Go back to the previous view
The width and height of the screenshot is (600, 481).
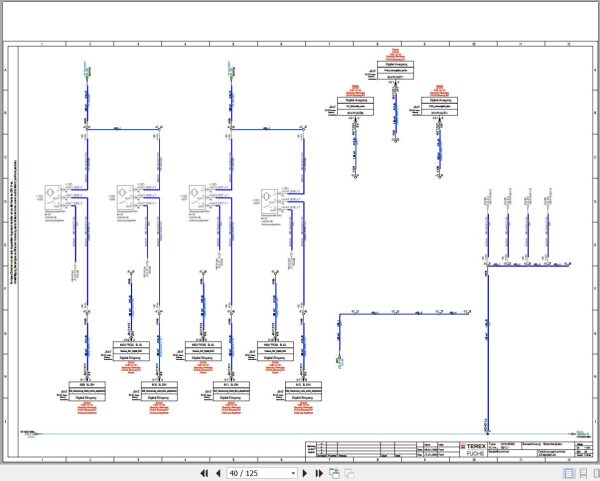click(x=334, y=473)
